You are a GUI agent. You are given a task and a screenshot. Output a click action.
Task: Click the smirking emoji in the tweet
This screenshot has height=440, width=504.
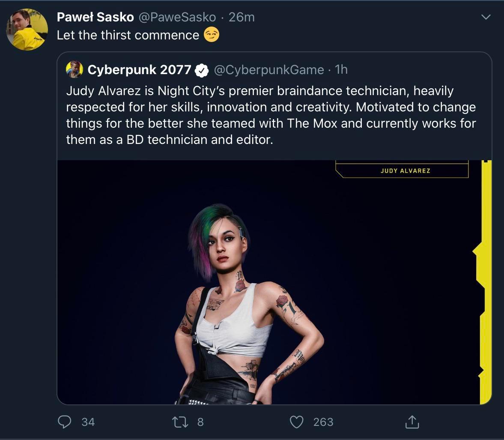[212, 35]
